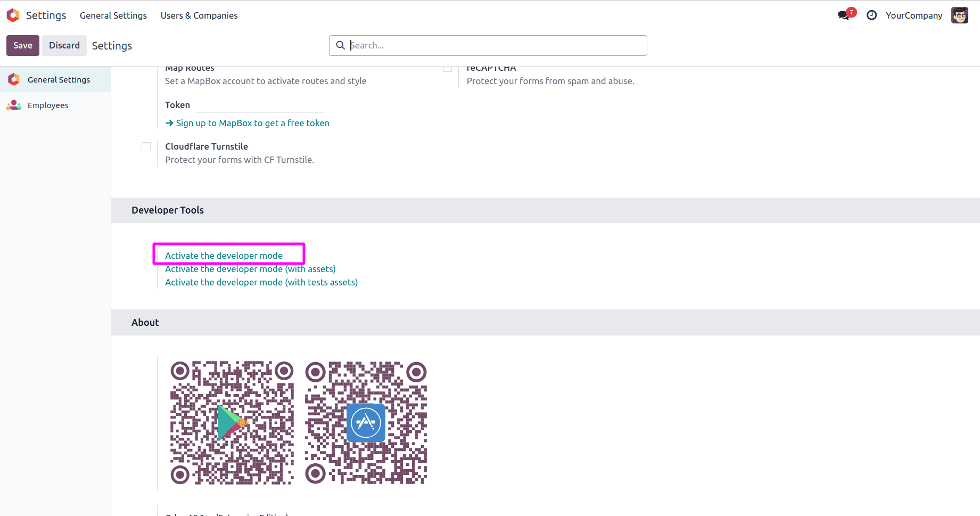The image size is (980, 516).
Task: Open the Activities clock icon
Action: (871, 15)
